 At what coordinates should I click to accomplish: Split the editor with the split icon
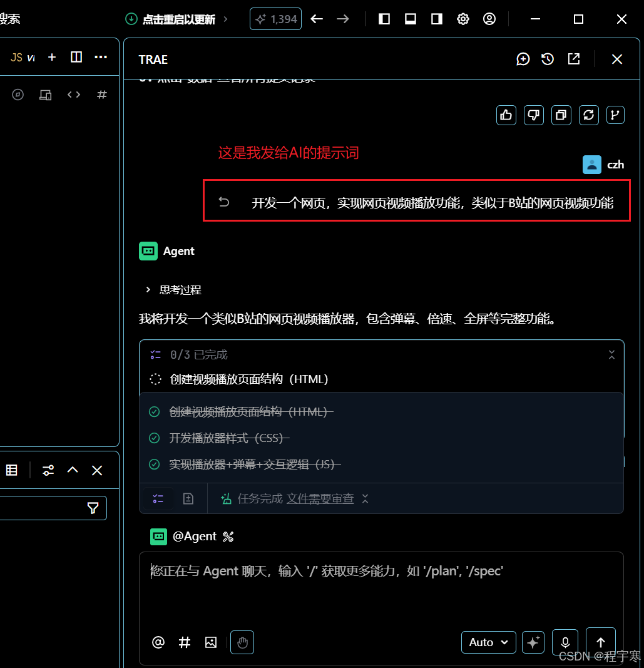(76, 57)
